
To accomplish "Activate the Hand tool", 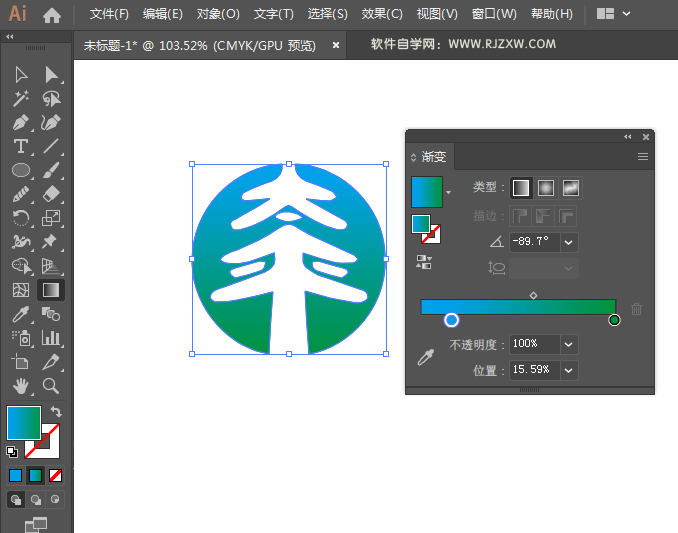I will 21,386.
